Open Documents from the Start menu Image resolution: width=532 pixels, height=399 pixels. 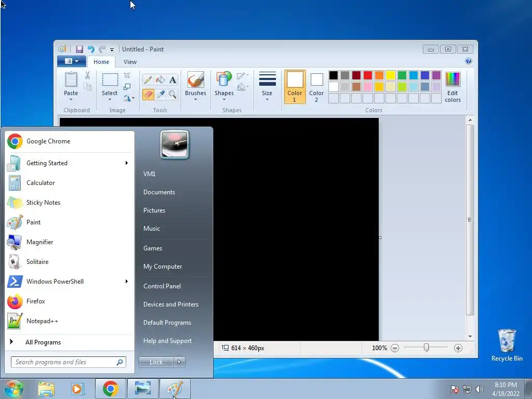(x=159, y=192)
